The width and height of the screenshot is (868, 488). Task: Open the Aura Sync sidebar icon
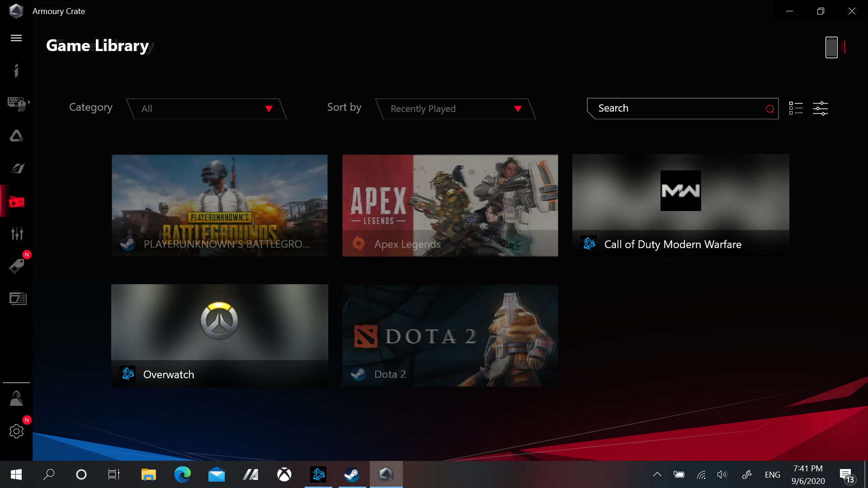point(16,136)
